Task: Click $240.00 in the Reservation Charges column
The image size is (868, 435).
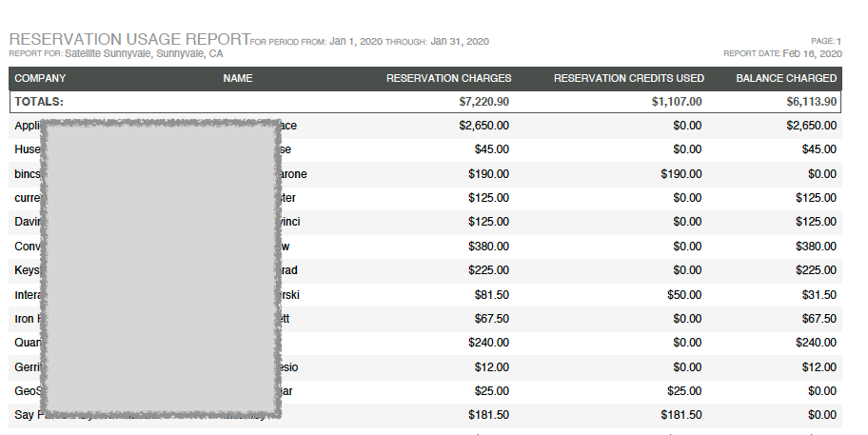Action: coord(488,343)
